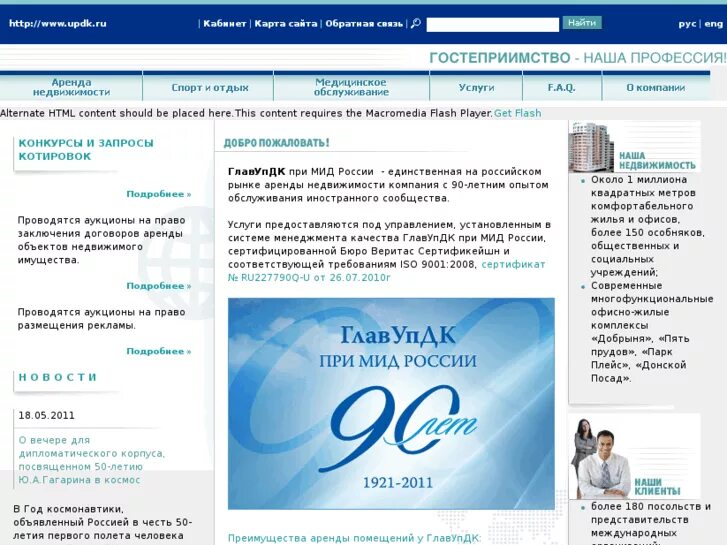Click text Проводятся аукционы на право размещения рекламы
727x545 pixels.
pos(102,319)
